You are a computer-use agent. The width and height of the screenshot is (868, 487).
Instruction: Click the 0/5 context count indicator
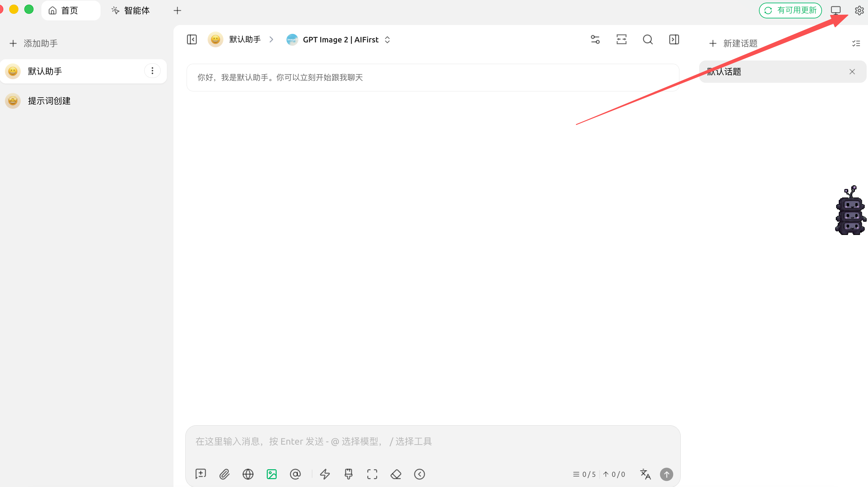click(x=584, y=475)
